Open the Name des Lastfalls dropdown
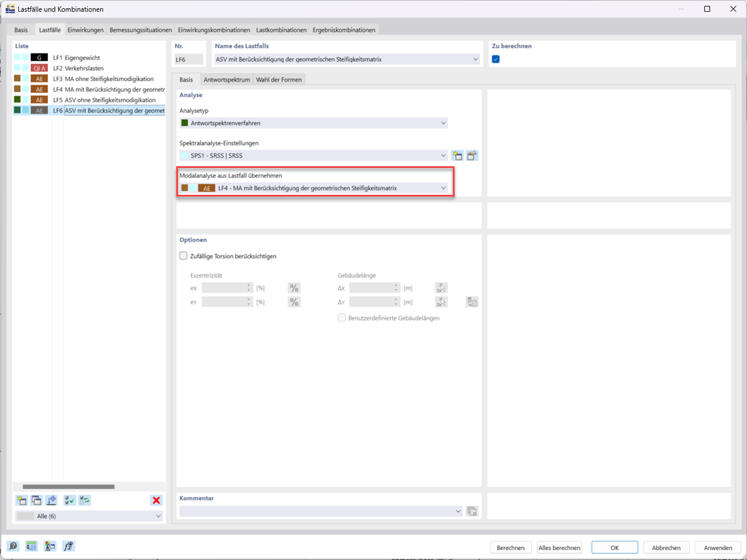The height and width of the screenshot is (560, 747). pos(476,60)
